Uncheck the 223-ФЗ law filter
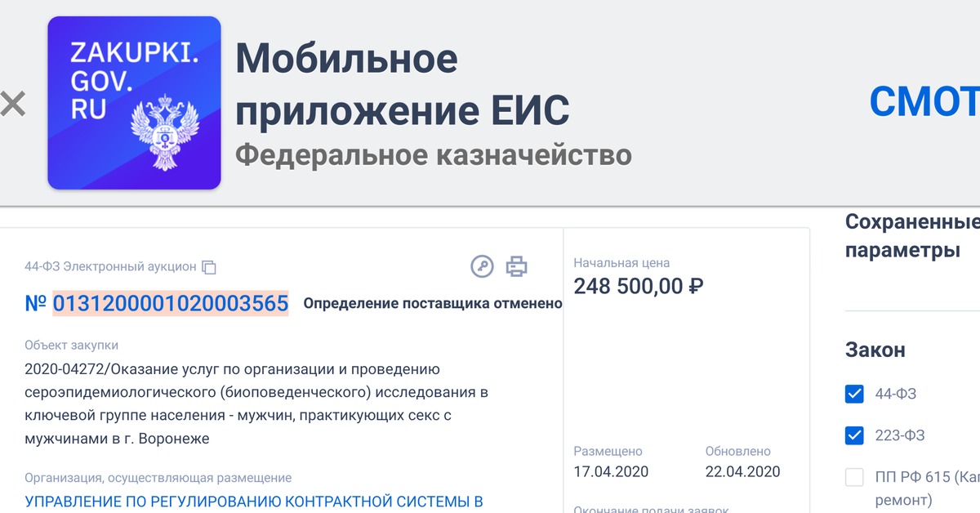The width and height of the screenshot is (980, 513). 854,435
